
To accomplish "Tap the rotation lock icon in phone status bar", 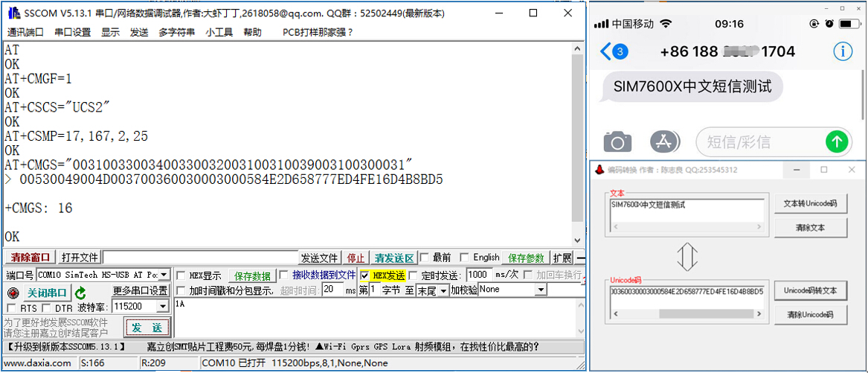I will pos(814,24).
